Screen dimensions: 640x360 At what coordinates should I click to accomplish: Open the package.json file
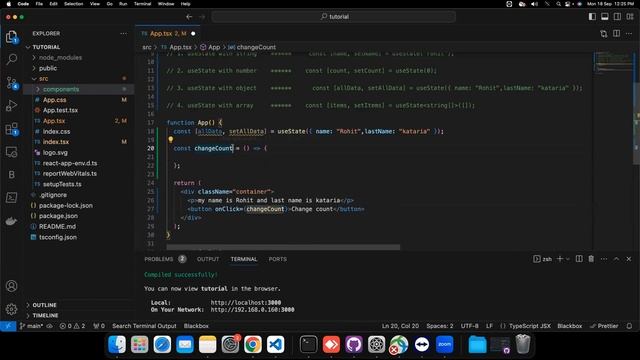point(58,216)
